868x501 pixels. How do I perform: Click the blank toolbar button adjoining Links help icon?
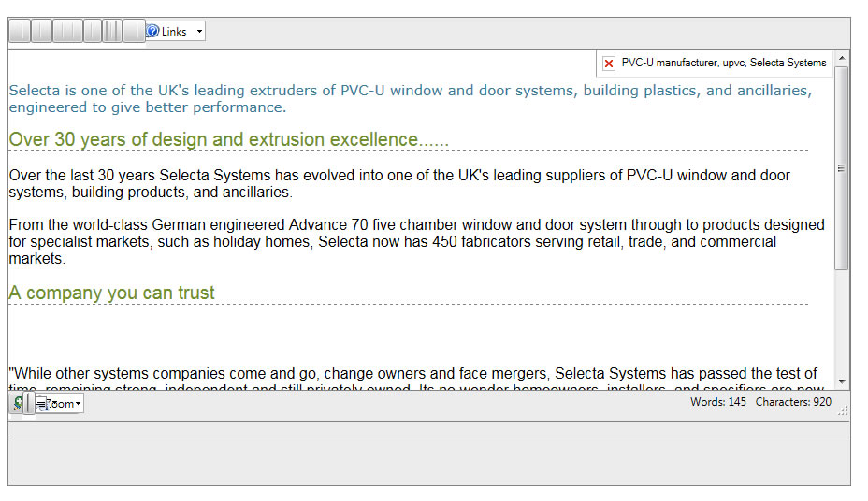coord(135,32)
